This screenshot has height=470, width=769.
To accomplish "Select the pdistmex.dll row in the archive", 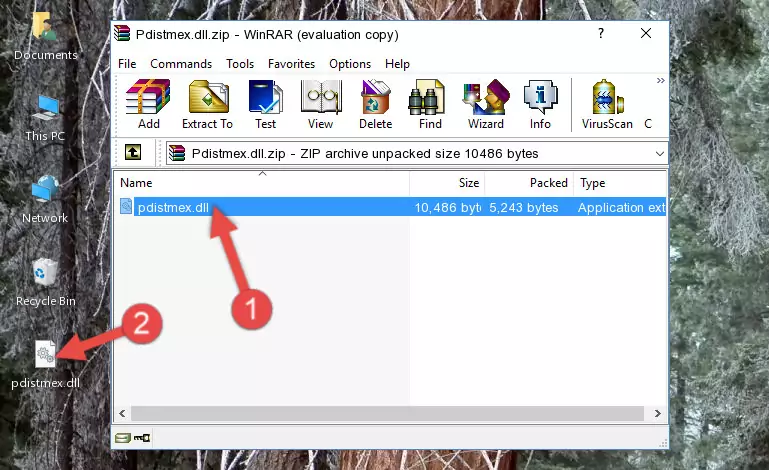I will tap(392, 207).
